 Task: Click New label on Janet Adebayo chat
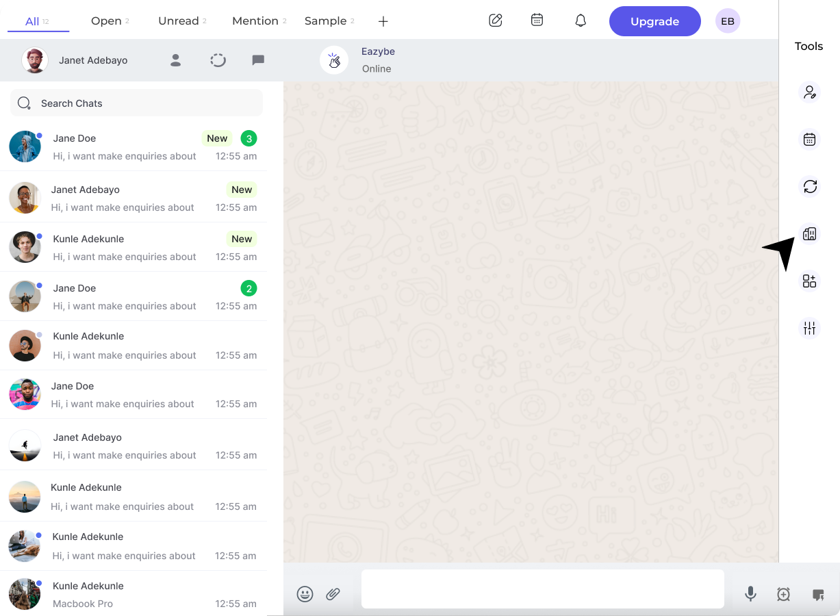click(x=242, y=190)
